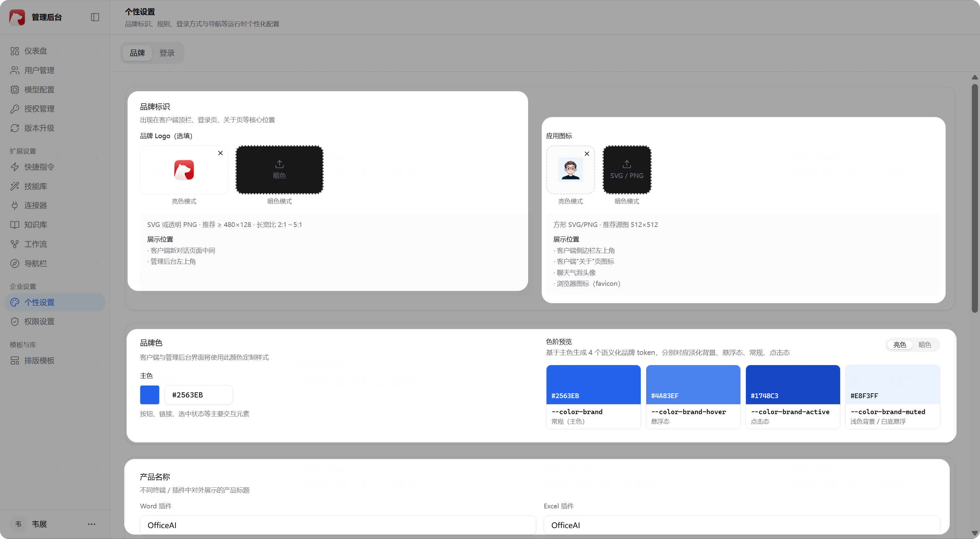Click the 应用图标 label
Screen dimensions: 980x539
pyautogui.click(x=559, y=136)
